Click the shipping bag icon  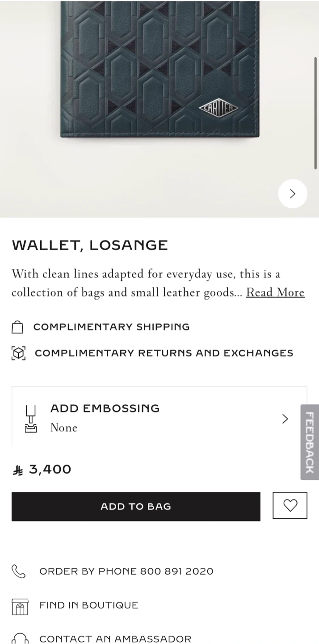(17, 327)
